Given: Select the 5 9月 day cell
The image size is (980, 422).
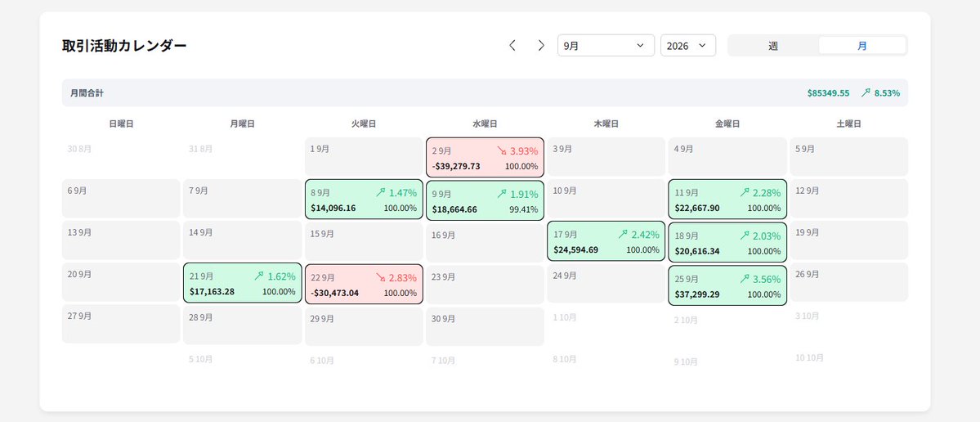Looking at the screenshot, I should click(848, 157).
